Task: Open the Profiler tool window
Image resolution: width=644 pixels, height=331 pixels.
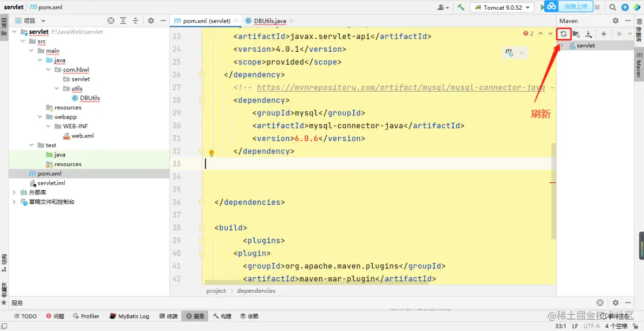Action: pos(86,316)
